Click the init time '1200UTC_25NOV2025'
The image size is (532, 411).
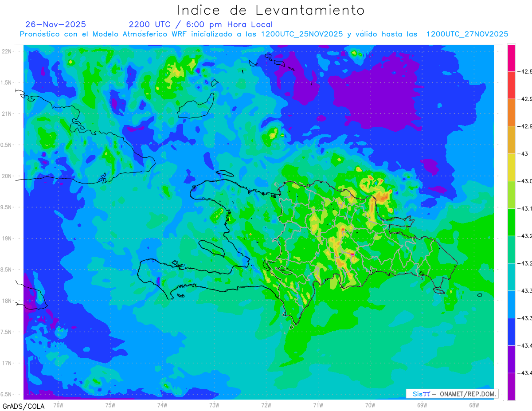(x=302, y=34)
